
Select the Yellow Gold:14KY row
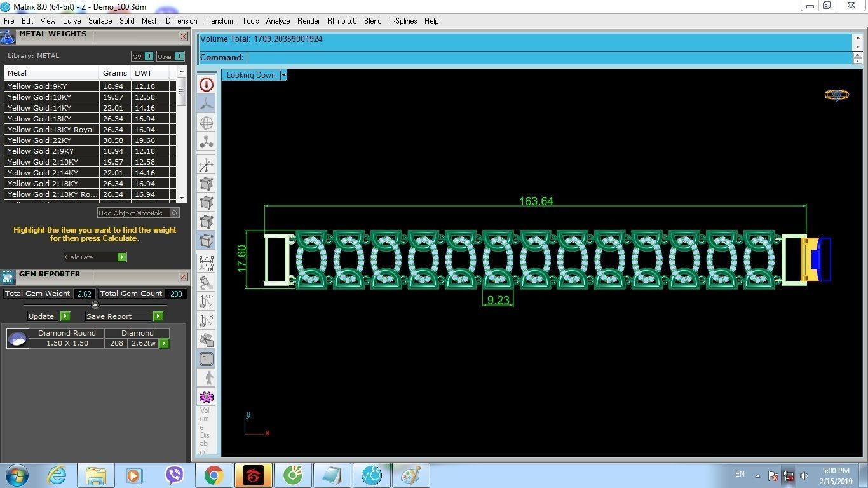pos(90,108)
